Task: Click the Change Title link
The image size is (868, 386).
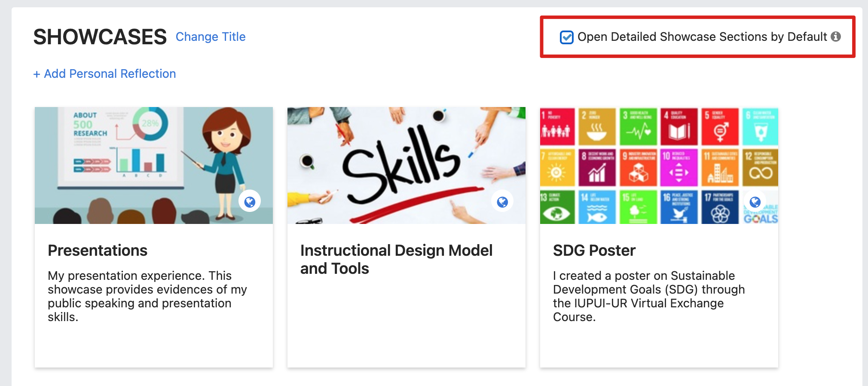Action: click(x=211, y=37)
